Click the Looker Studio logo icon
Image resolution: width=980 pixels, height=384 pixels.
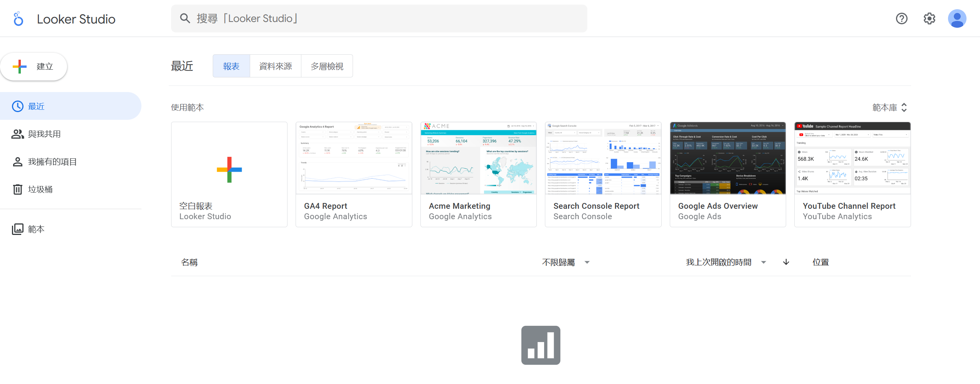click(18, 19)
